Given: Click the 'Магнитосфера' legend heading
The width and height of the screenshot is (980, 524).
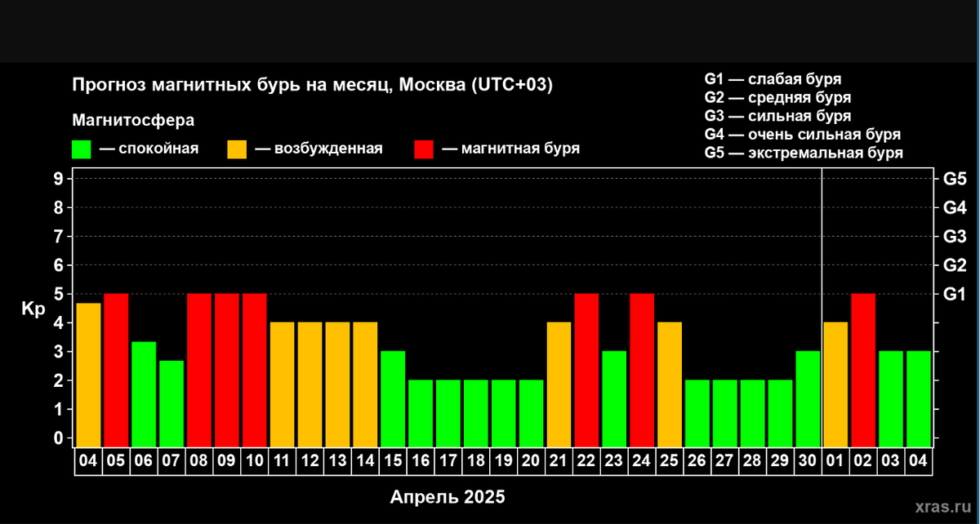Looking at the screenshot, I should pos(133,121).
